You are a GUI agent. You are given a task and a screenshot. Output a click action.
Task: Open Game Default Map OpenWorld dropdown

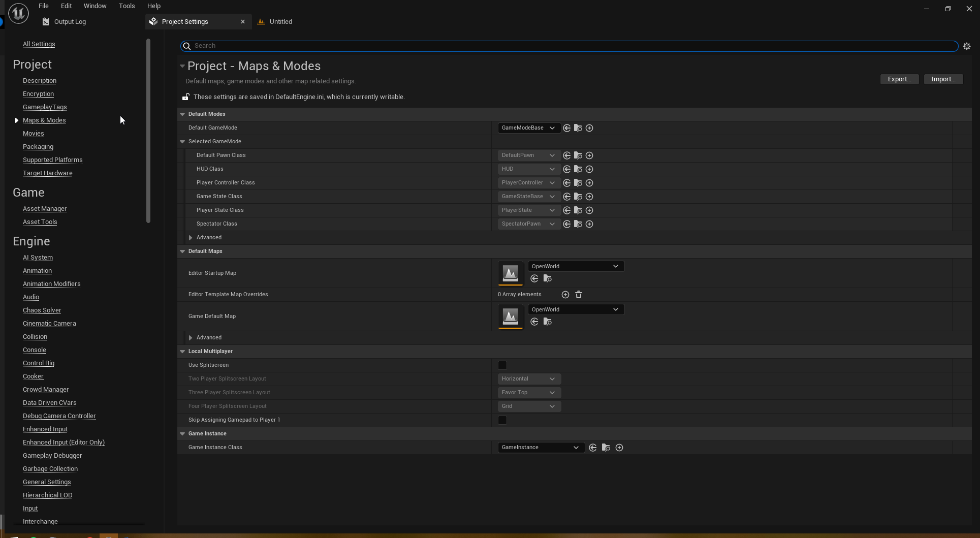pyautogui.click(x=576, y=309)
